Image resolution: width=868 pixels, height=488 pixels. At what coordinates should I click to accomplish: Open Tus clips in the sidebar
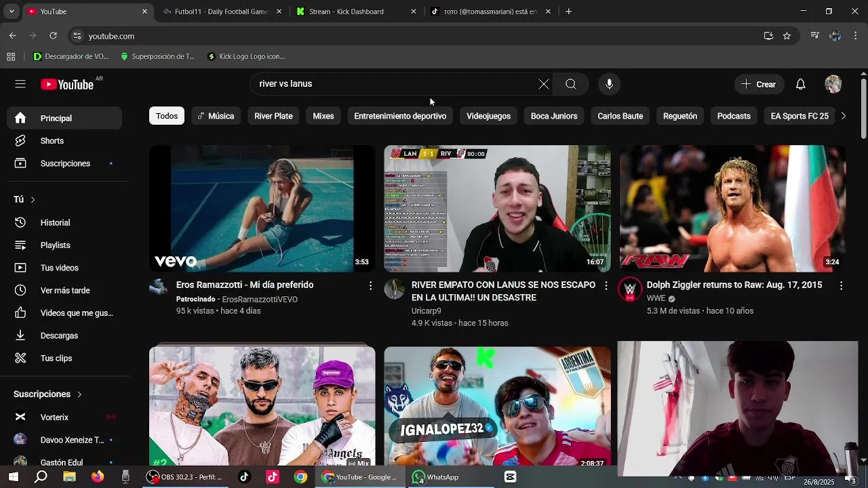pos(65,358)
